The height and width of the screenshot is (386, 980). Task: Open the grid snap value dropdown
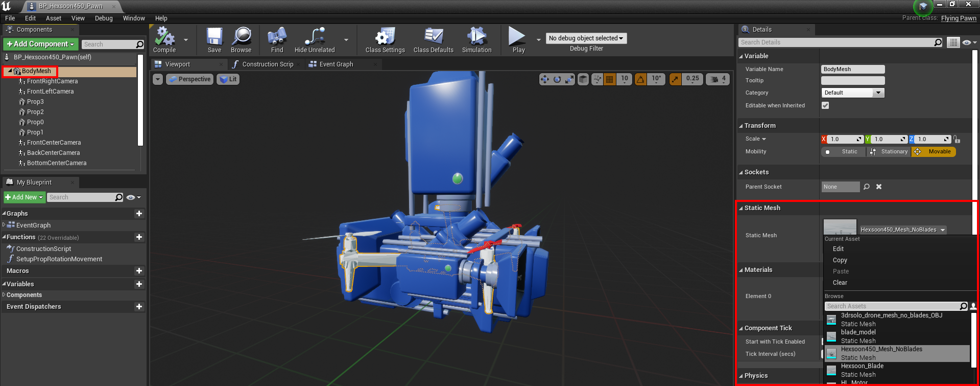point(625,79)
